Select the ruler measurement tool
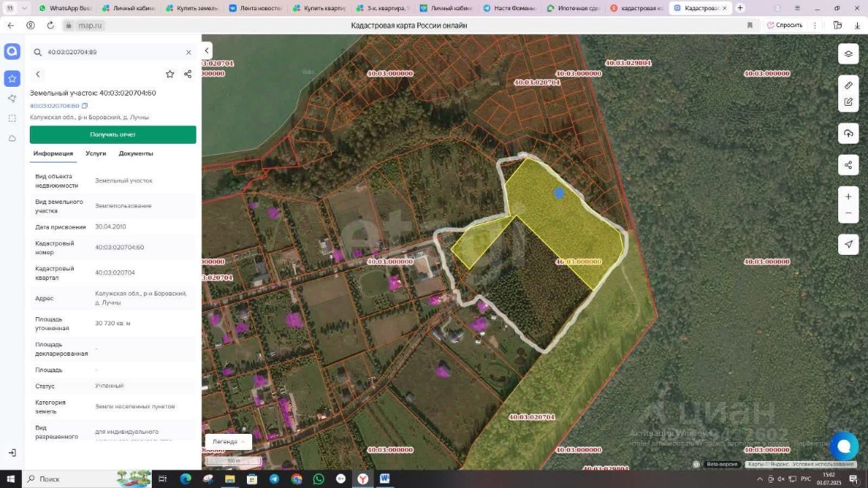Viewport: 868px width, 488px height. 848,85
